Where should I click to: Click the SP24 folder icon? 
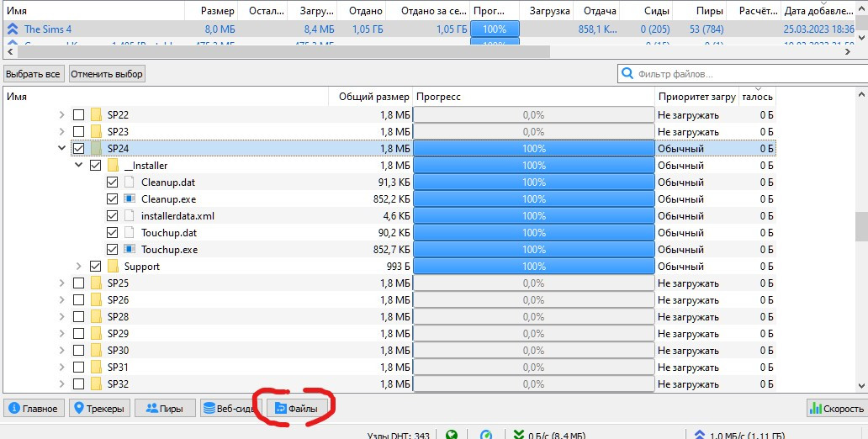[x=96, y=149]
